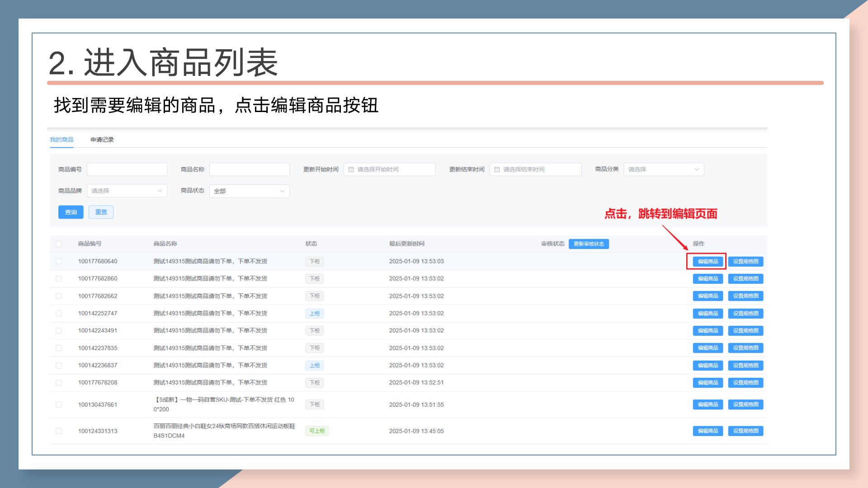Open the 商品分类 dropdown

[x=663, y=169]
